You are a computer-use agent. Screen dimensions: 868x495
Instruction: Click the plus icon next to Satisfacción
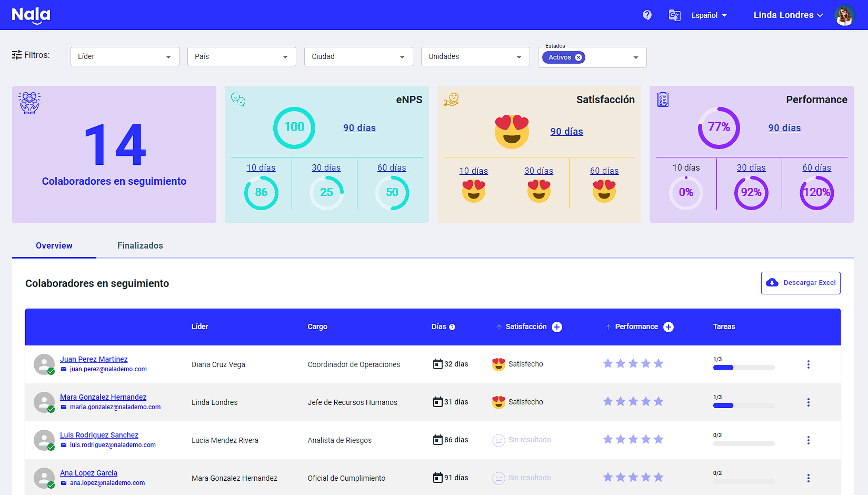click(x=556, y=327)
